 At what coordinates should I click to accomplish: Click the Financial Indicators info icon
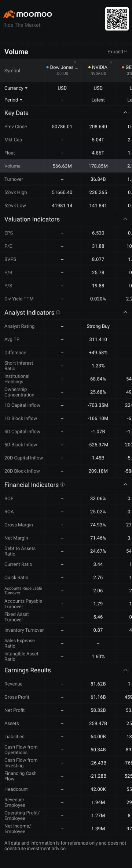pyautogui.click(x=62, y=485)
